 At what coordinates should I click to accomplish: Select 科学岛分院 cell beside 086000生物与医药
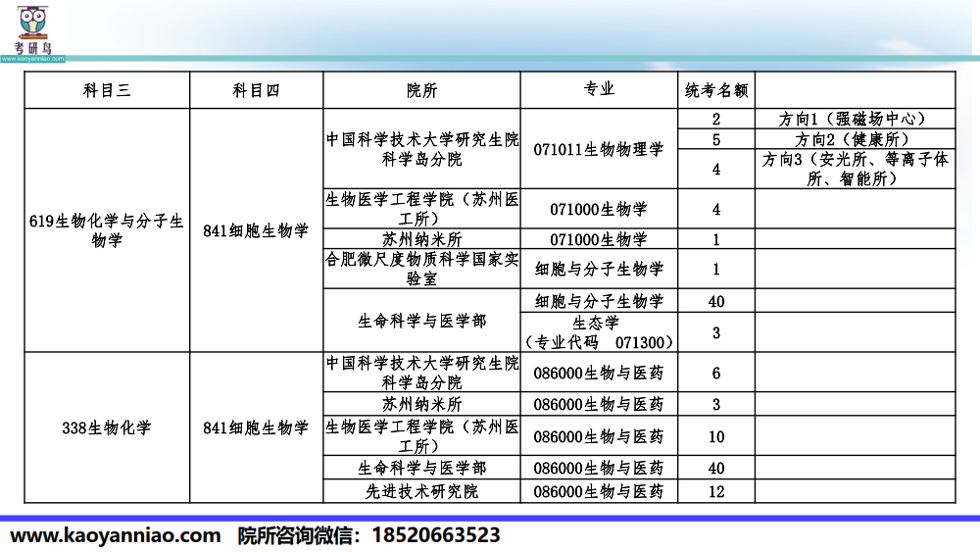coord(421,373)
